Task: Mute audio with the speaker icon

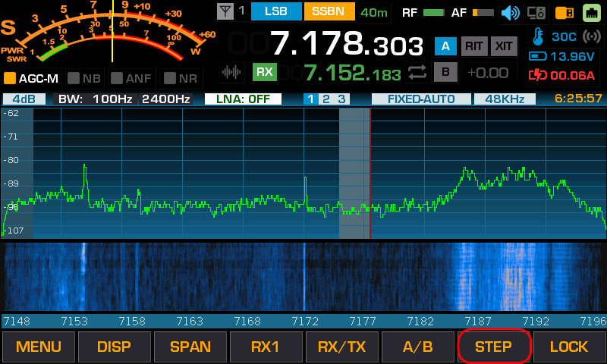Action: [x=511, y=12]
